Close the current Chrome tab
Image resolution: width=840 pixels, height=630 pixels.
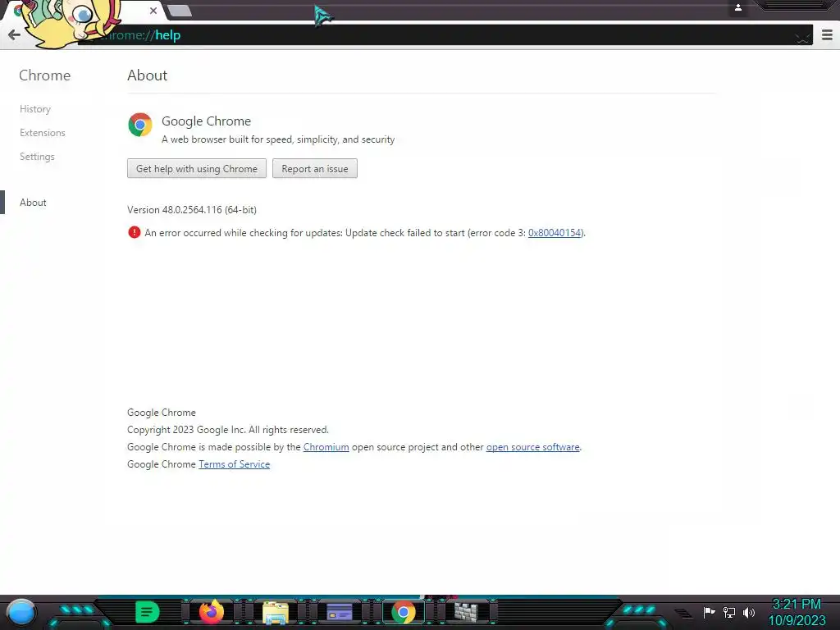[x=153, y=11]
